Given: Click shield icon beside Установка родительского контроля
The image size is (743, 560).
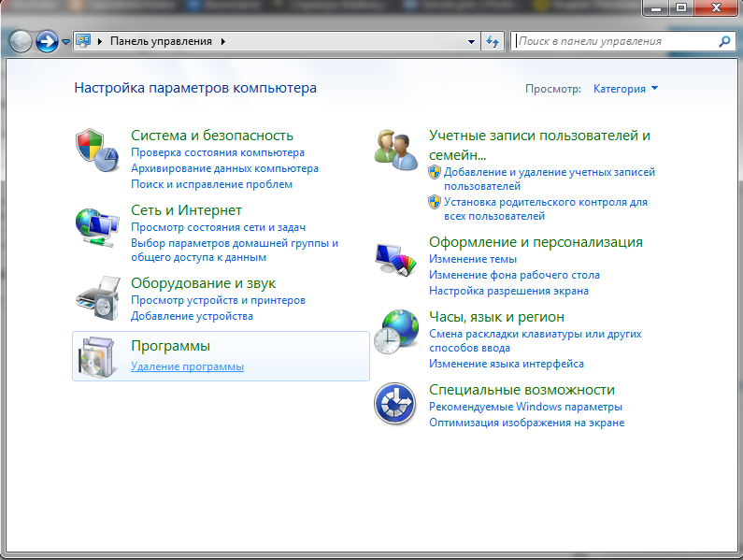Looking at the screenshot, I should coord(434,202).
